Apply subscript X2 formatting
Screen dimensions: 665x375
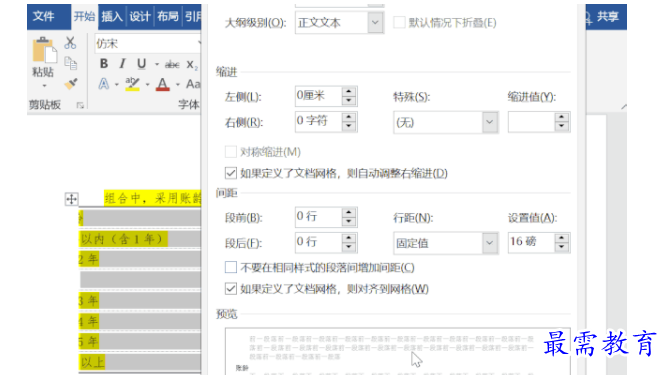coord(192,65)
